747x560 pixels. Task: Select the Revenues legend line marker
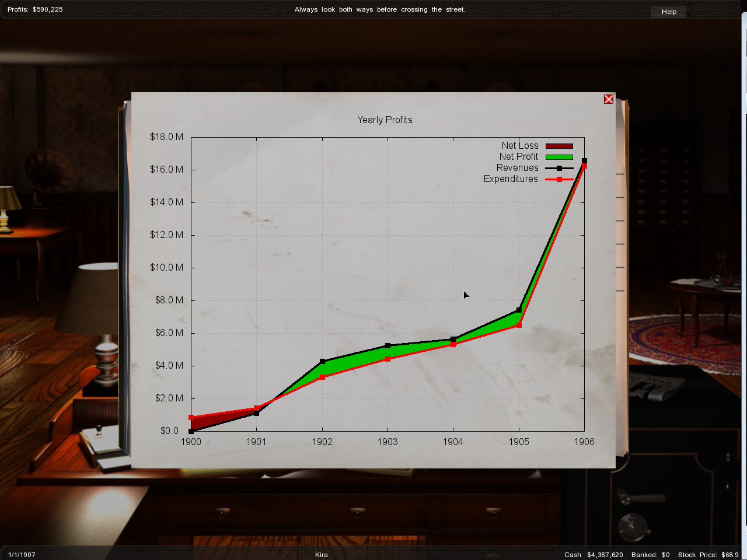point(559,168)
